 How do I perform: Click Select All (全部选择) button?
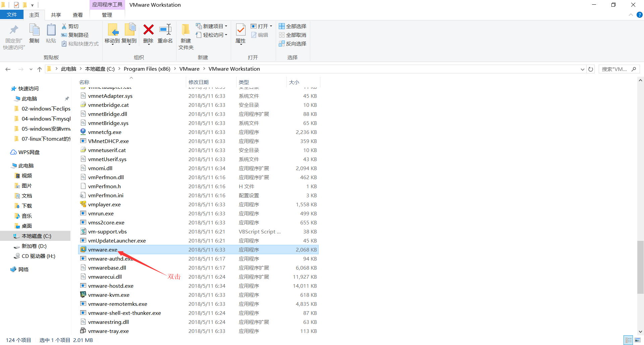click(292, 26)
